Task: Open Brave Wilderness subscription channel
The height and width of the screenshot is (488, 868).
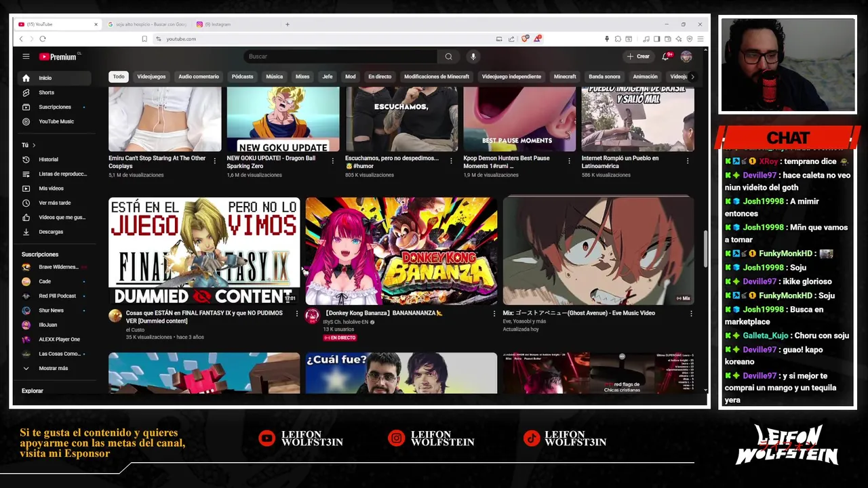Action: click(x=54, y=267)
